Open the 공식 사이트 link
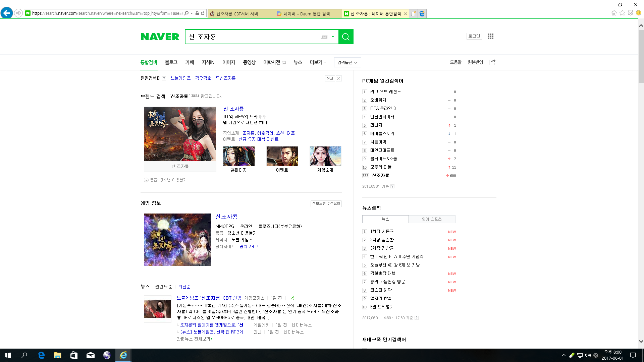The image size is (644, 362). click(x=250, y=247)
